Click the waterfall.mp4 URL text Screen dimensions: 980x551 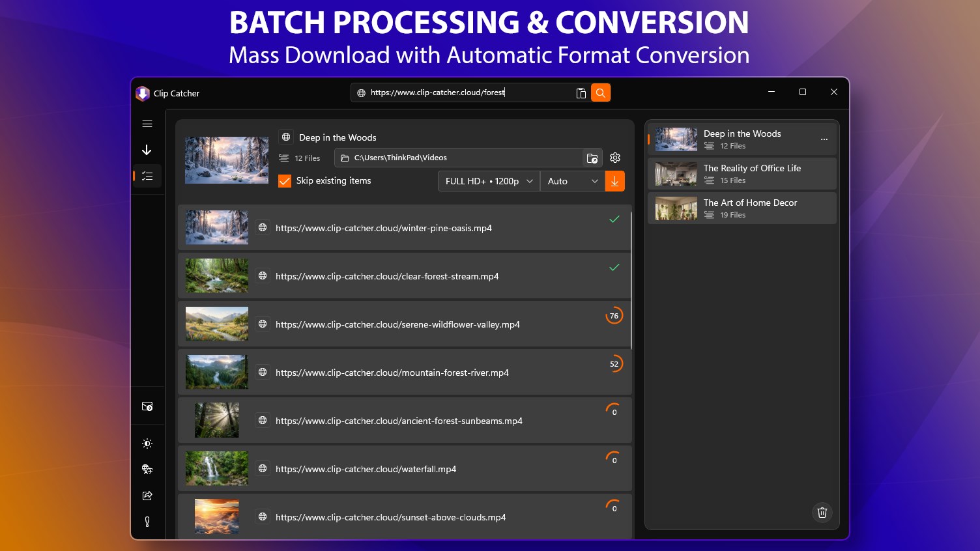coord(366,469)
